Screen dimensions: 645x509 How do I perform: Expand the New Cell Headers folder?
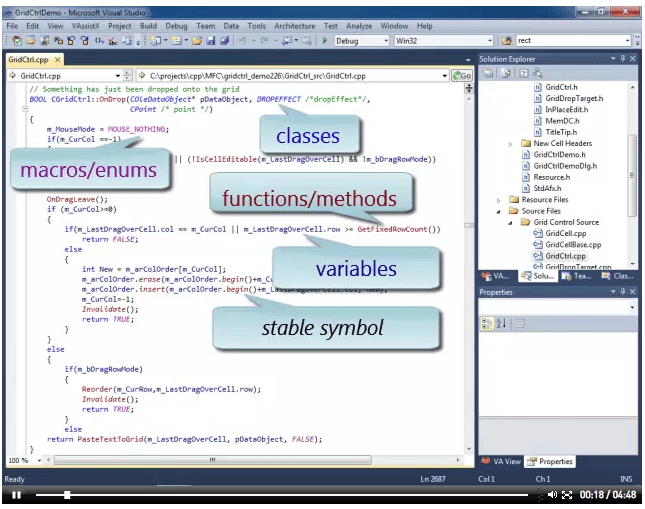pyautogui.click(x=510, y=144)
